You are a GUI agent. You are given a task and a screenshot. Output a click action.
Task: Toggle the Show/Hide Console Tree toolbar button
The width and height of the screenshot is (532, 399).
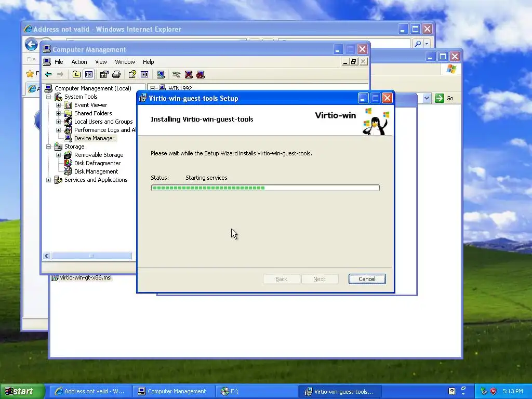[x=89, y=74]
